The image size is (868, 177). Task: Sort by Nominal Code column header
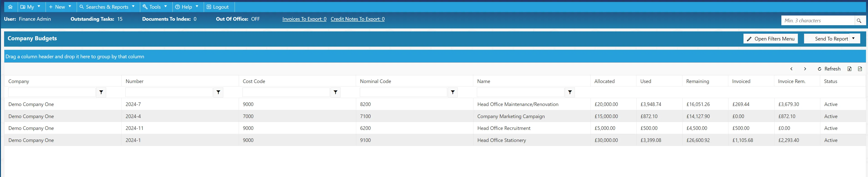point(375,81)
